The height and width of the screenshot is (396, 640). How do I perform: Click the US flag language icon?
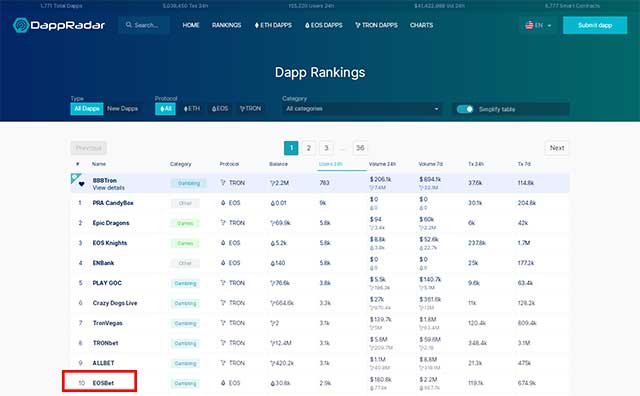tap(529, 25)
